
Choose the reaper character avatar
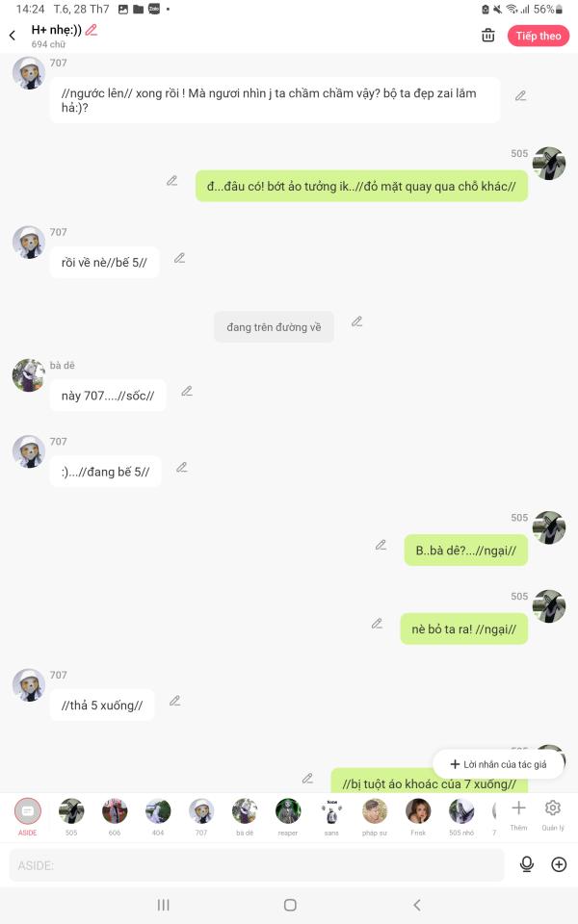click(x=288, y=816)
